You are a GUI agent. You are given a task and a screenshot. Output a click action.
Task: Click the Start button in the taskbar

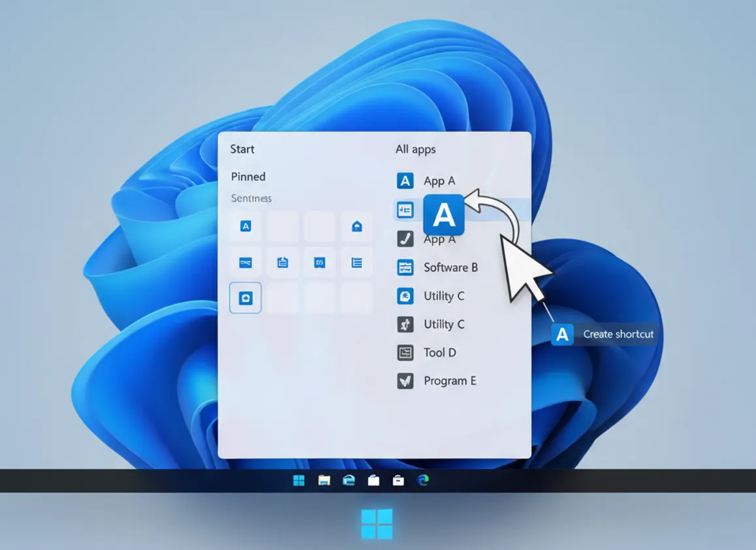[299, 481]
